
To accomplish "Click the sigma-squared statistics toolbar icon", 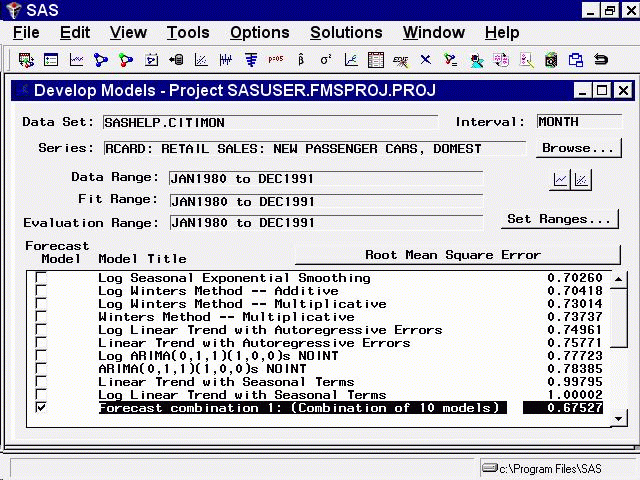I will point(324,60).
